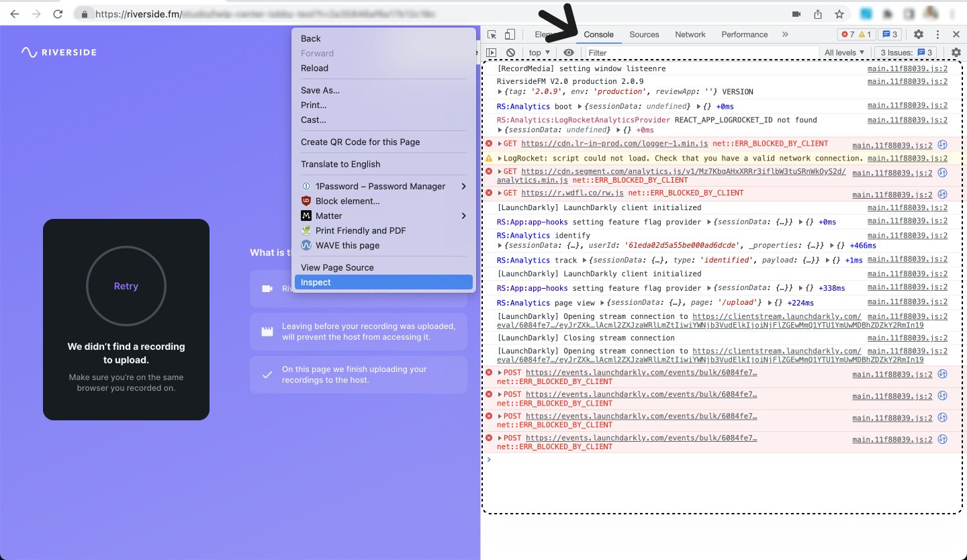Viewport: 967px width, 560px height.
Task: Select Translate to English
Action: 383,164
